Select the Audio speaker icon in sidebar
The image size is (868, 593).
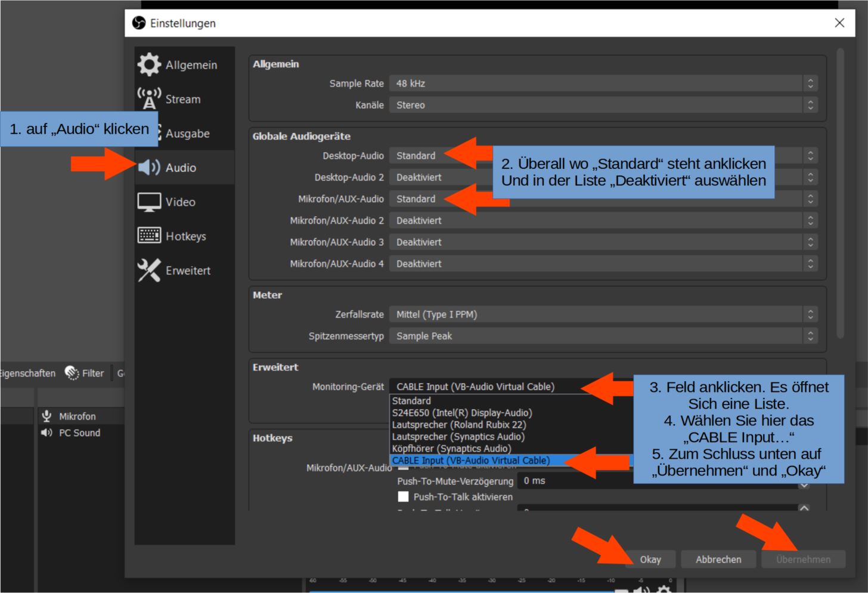[149, 168]
